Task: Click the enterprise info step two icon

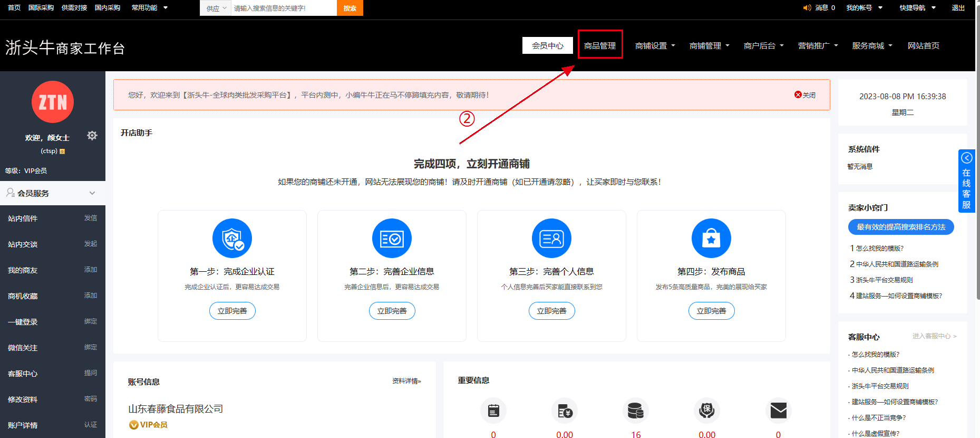Action: (392, 239)
